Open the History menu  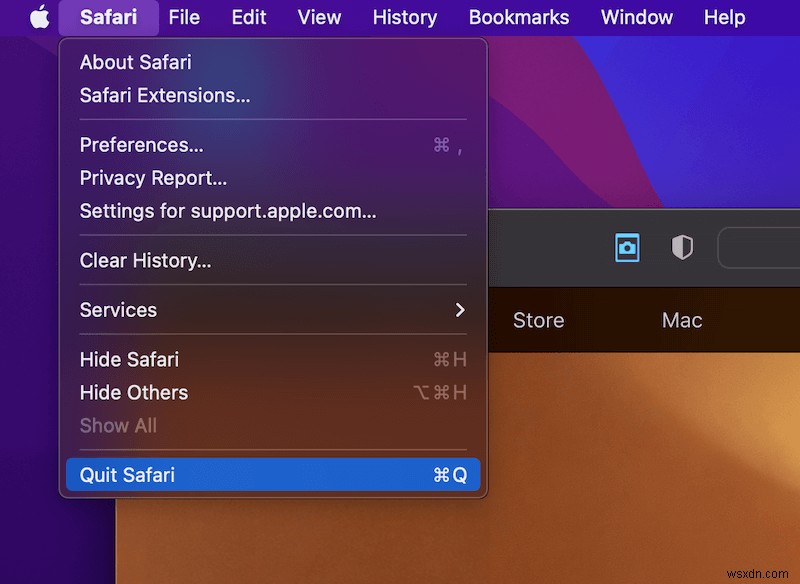(404, 17)
